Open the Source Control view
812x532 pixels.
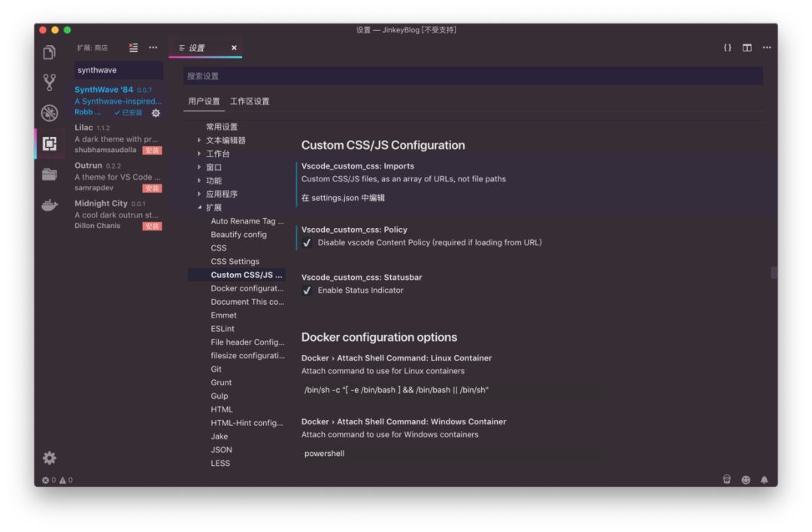coord(49,83)
